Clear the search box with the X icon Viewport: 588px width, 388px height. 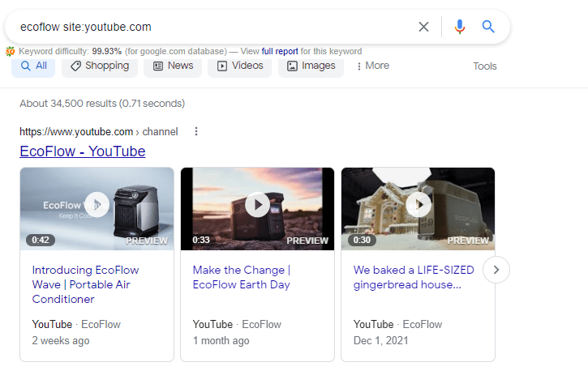tap(423, 27)
